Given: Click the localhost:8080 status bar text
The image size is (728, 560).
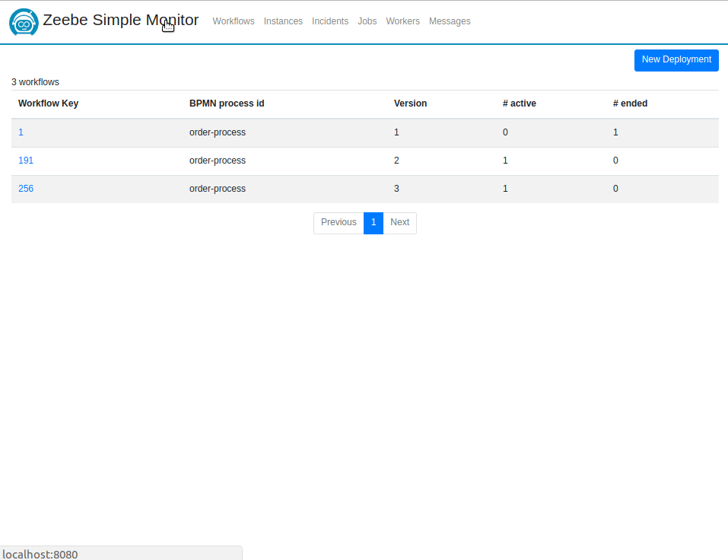Looking at the screenshot, I should pyautogui.click(x=40, y=555).
